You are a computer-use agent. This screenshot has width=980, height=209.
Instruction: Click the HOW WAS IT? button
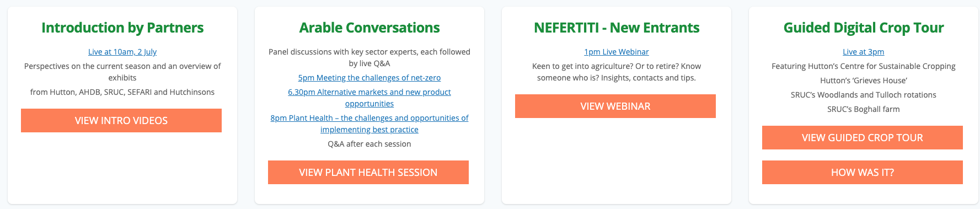tap(863, 172)
